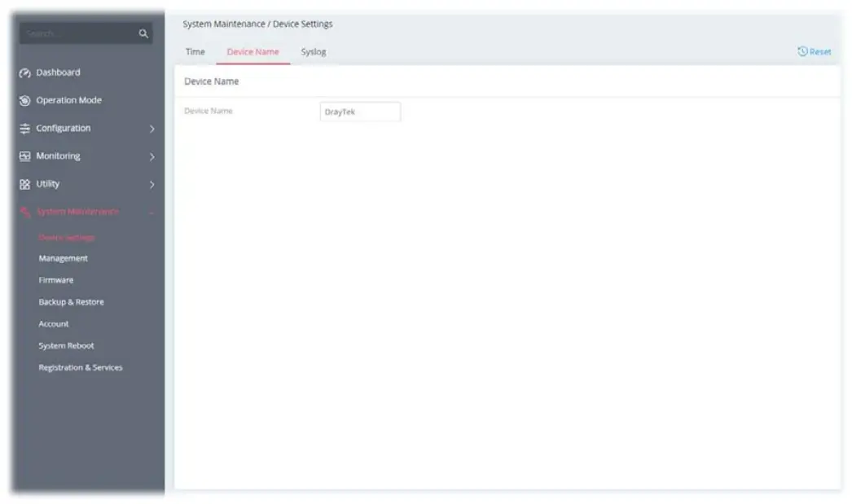
Task: Open System Reboot page
Action: coord(66,345)
